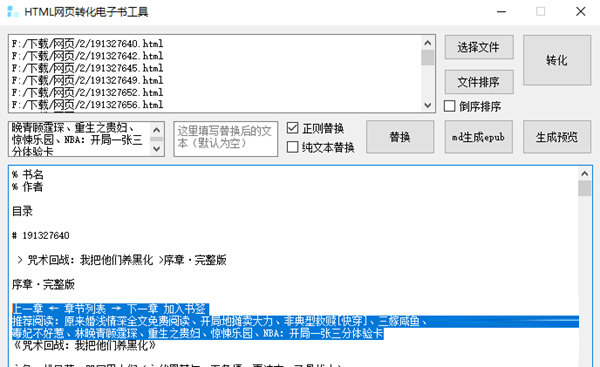600x367 pixels.
Task: Click up arrow of main text scrollbar
Action: pos(585,174)
